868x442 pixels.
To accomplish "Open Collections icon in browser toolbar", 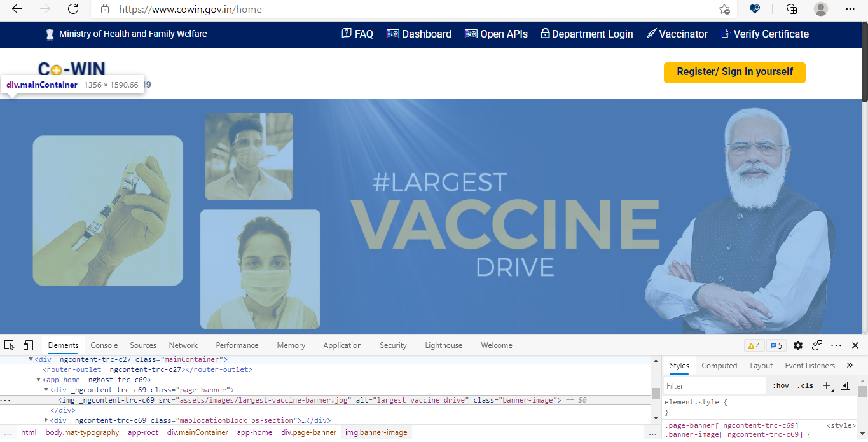I will pos(792,9).
